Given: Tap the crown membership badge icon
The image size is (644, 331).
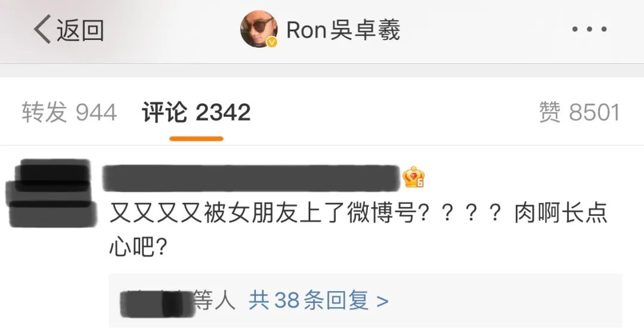Looking at the screenshot, I should pos(413,177).
